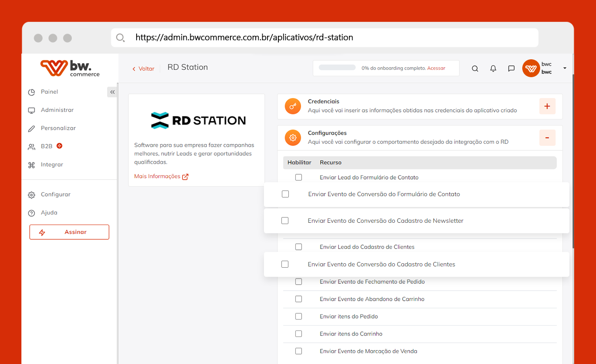Click the RD Station logo image
Screen dimensions: 596x364
(198, 120)
